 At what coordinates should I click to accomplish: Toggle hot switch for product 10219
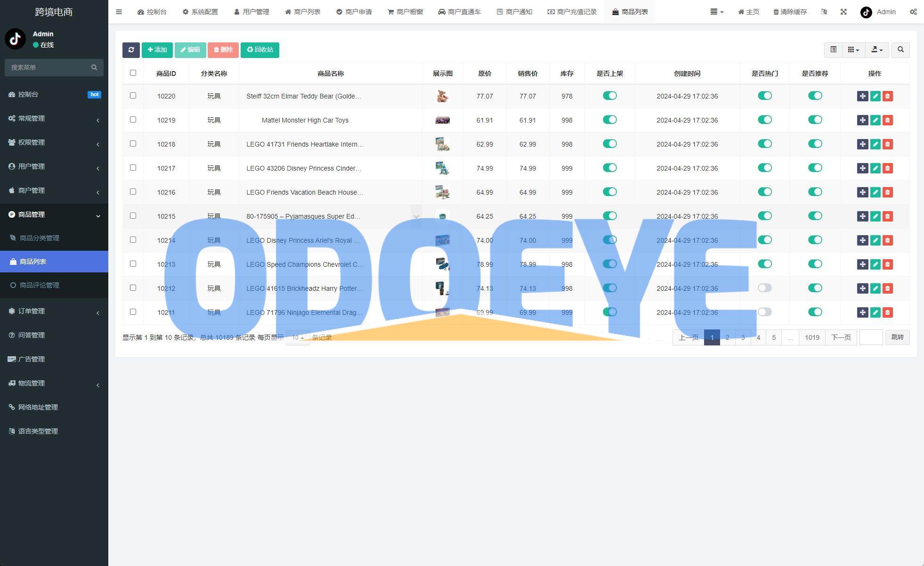[764, 120]
